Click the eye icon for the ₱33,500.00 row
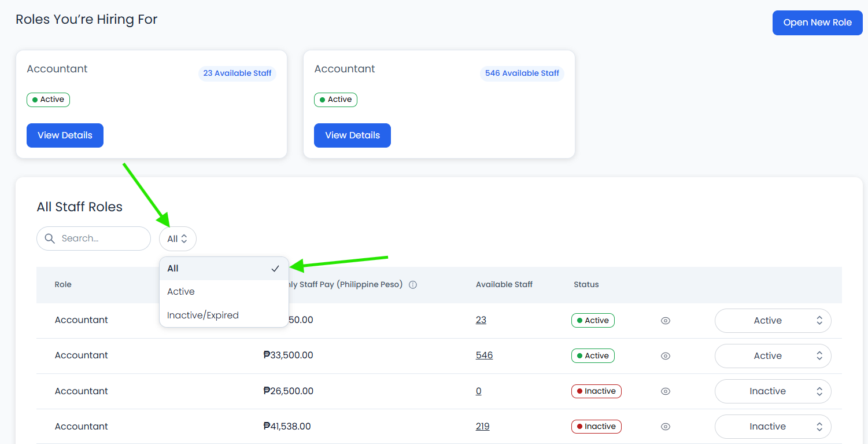The image size is (868, 444). pyautogui.click(x=666, y=356)
